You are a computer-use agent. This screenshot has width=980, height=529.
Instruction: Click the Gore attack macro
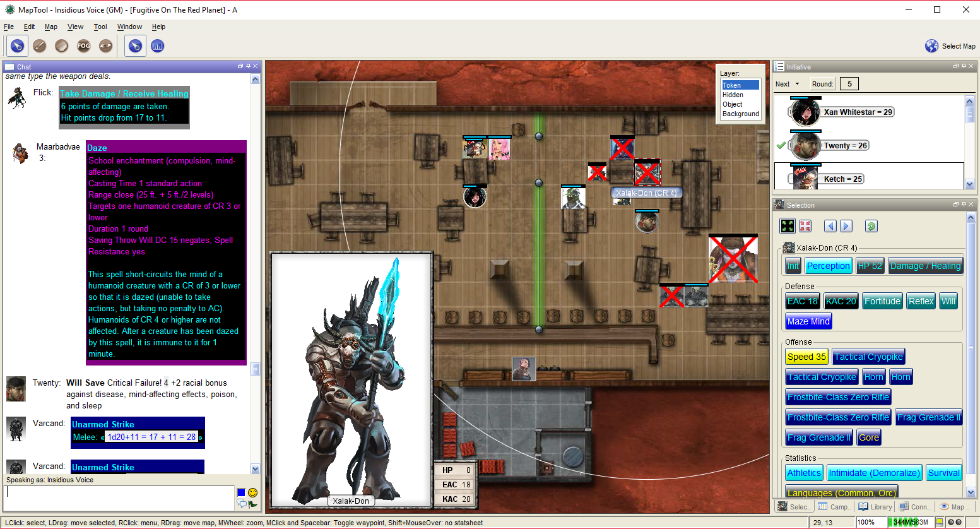868,437
